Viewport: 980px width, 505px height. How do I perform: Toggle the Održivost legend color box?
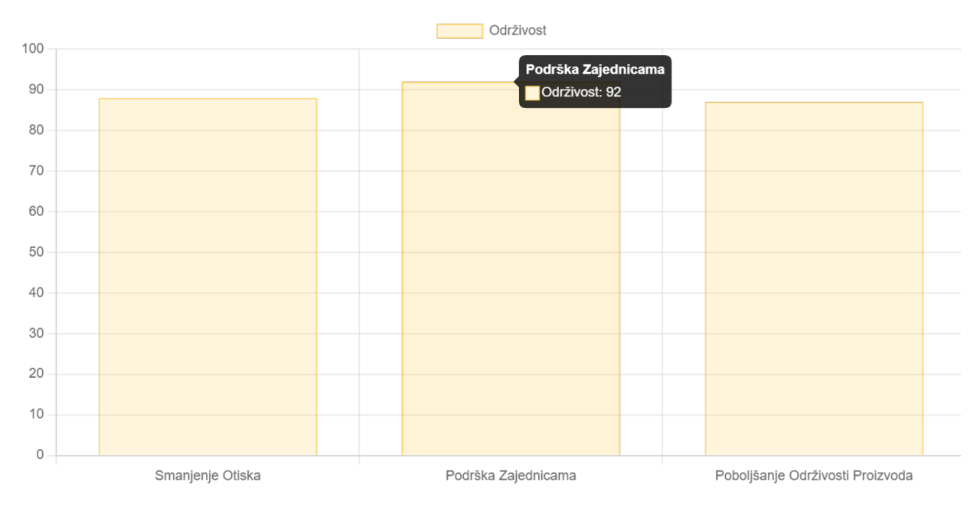click(459, 31)
